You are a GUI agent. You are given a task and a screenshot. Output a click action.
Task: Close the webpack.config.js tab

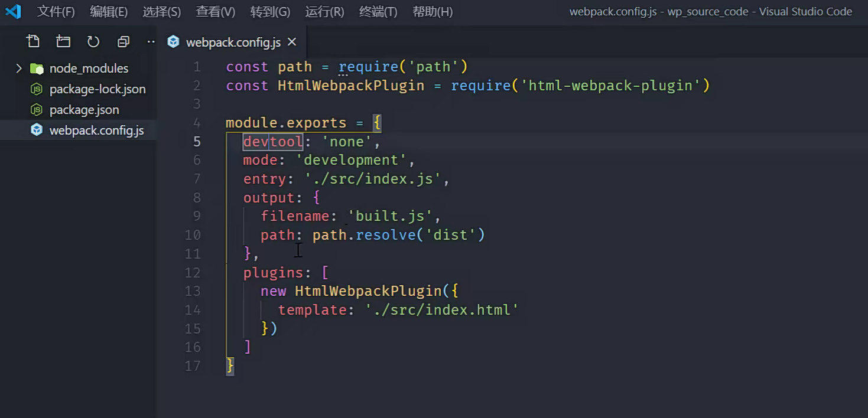point(292,42)
